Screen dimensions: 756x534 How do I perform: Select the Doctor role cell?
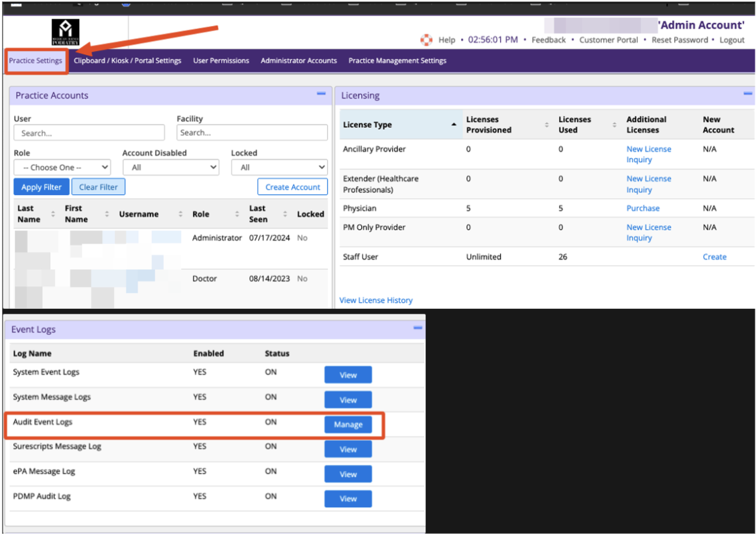click(x=204, y=279)
